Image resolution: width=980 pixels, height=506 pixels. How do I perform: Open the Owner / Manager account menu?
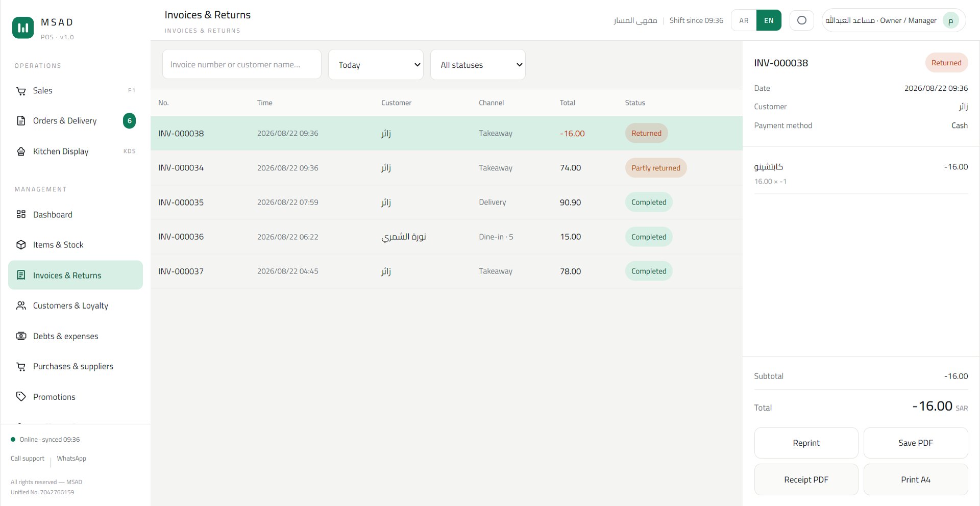[x=894, y=20]
